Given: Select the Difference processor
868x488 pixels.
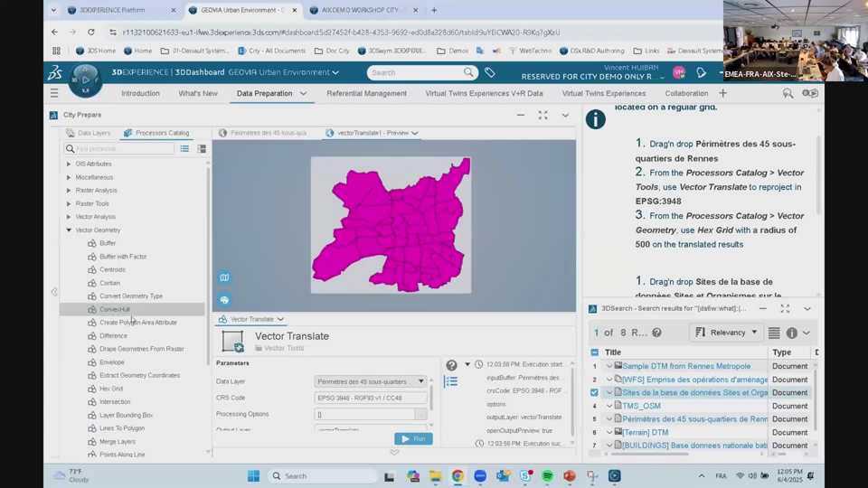Looking at the screenshot, I should [114, 336].
